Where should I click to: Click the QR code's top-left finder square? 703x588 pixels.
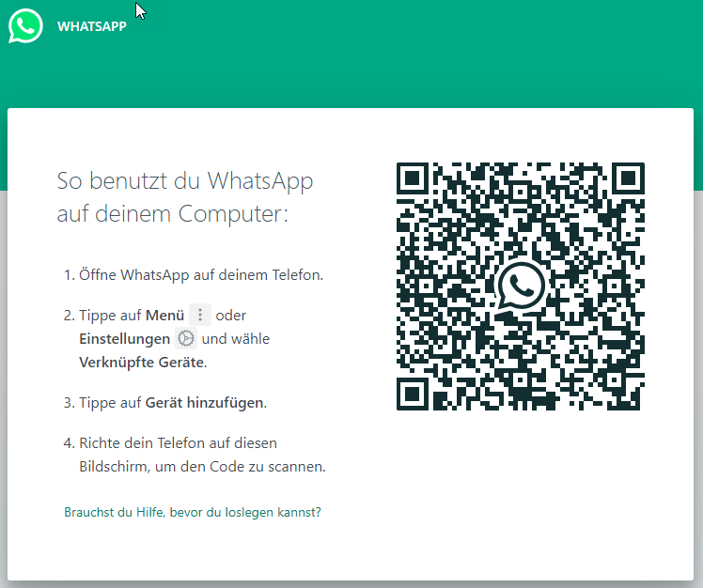pyautogui.click(x=414, y=179)
